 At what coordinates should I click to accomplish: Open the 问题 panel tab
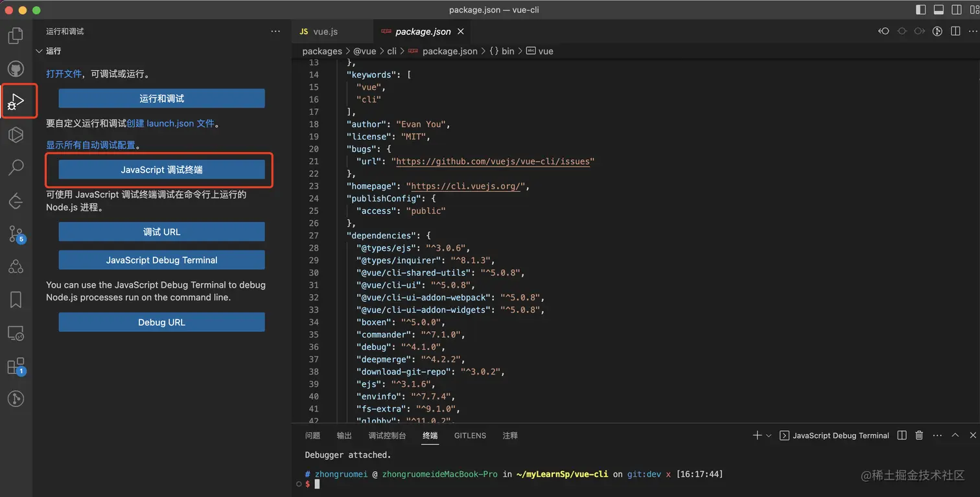coord(312,435)
